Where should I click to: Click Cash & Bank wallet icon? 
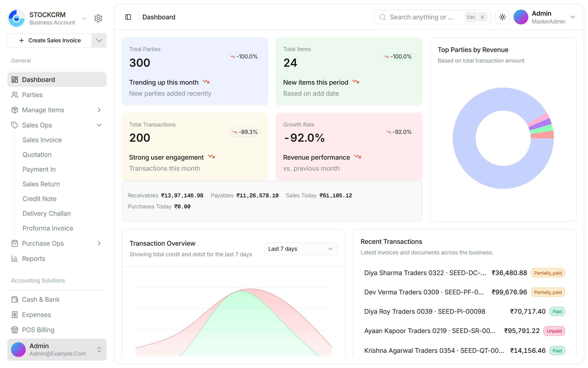click(15, 299)
